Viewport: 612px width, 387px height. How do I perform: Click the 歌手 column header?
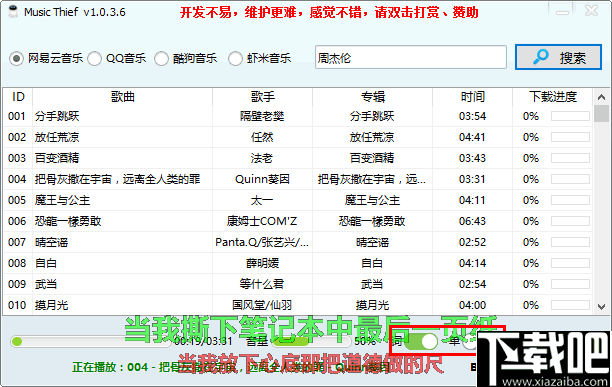263,97
